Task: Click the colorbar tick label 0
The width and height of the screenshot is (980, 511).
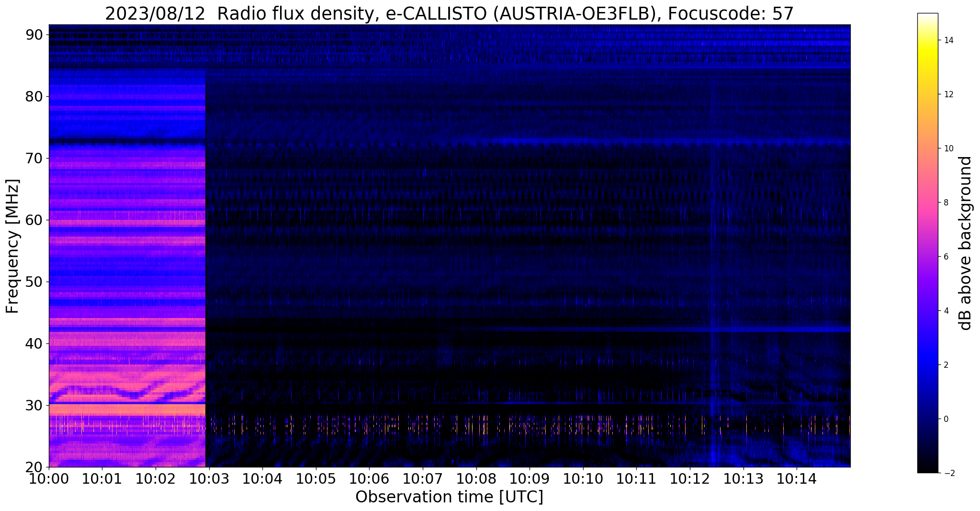Action: click(945, 419)
